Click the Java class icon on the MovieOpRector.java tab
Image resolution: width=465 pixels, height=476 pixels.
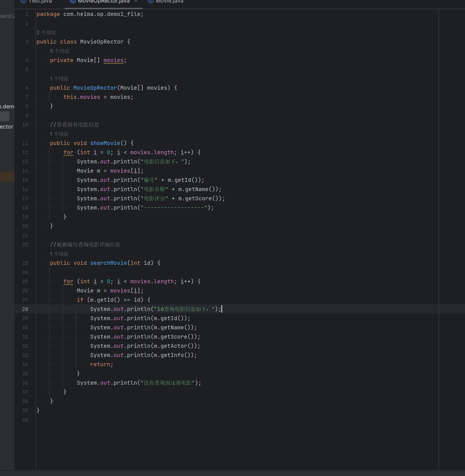[x=73, y=1]
